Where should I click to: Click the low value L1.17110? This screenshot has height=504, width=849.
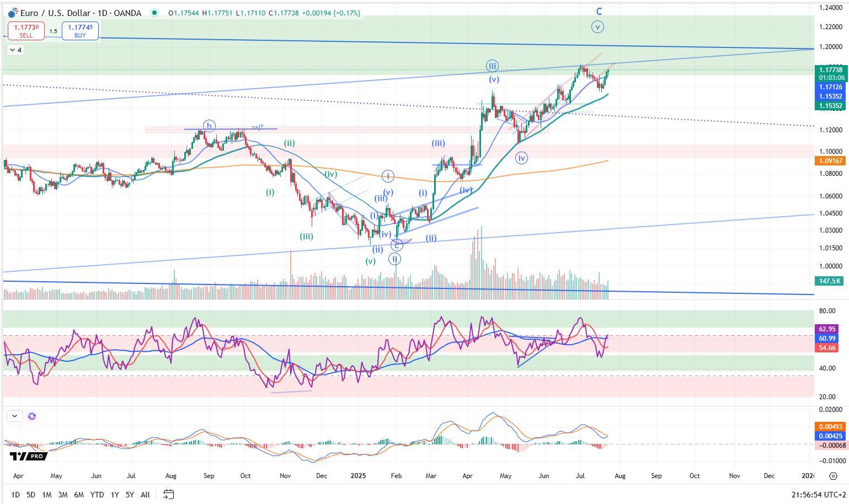tap(251, 13)
